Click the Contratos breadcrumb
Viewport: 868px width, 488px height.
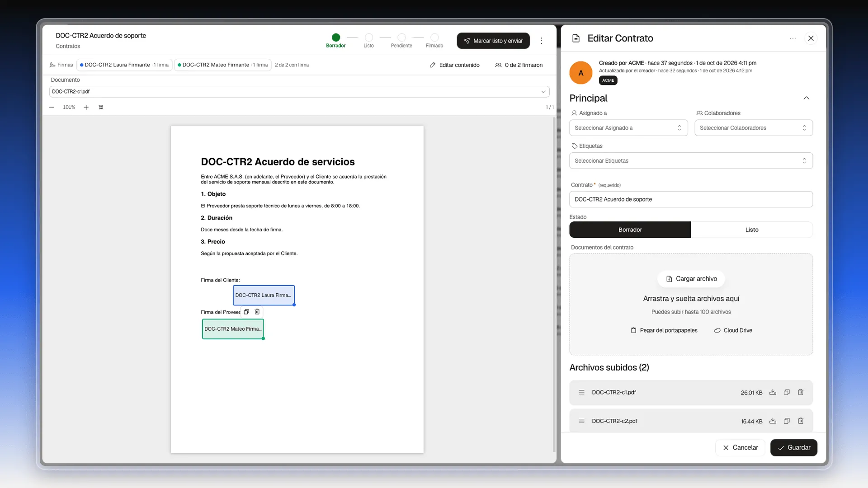(68, 46)
